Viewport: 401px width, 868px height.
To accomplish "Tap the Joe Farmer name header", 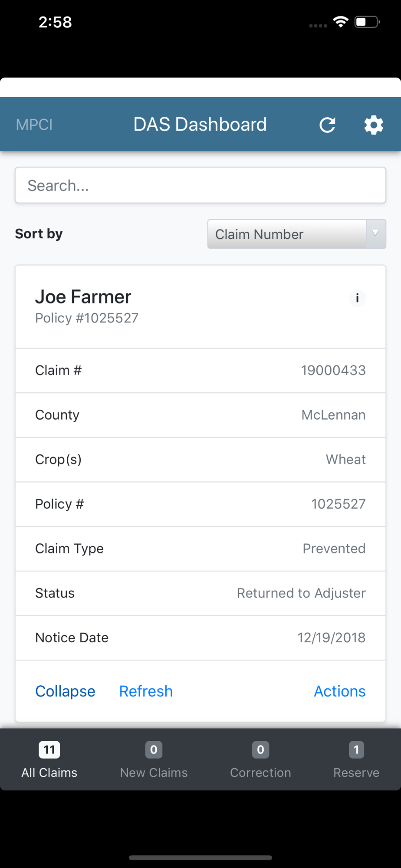I will click(x=83, y=297).
